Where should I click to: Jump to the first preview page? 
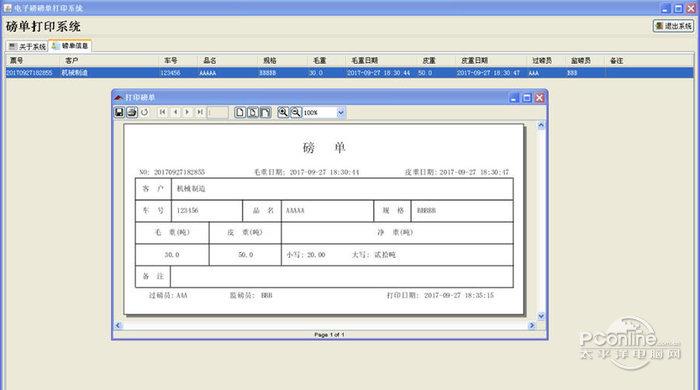click(162, 112)
